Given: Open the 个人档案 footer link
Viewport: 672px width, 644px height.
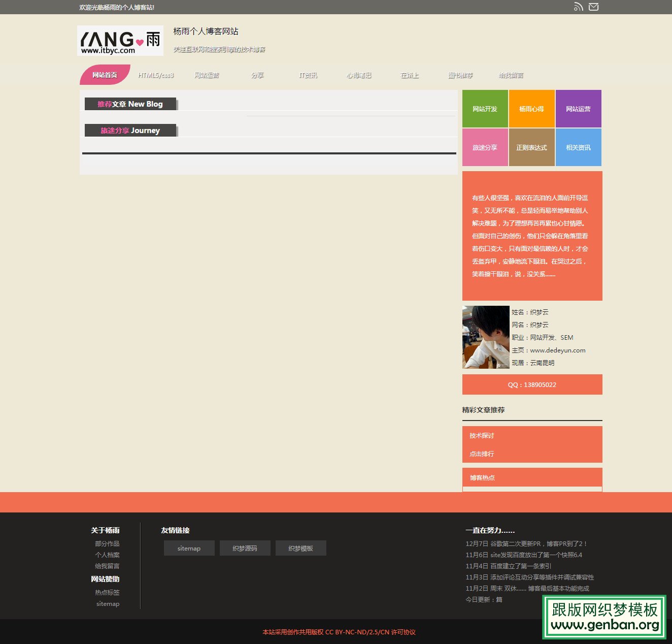Looking at the screenshot, I should pos(107,555).
